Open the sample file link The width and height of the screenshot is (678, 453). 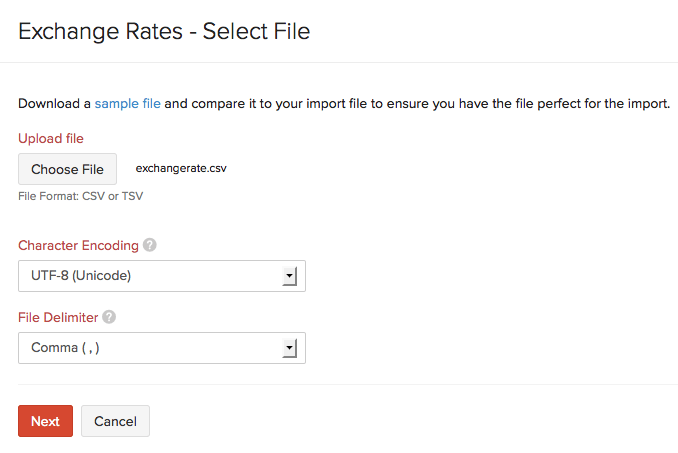click(x=128, y=103)
